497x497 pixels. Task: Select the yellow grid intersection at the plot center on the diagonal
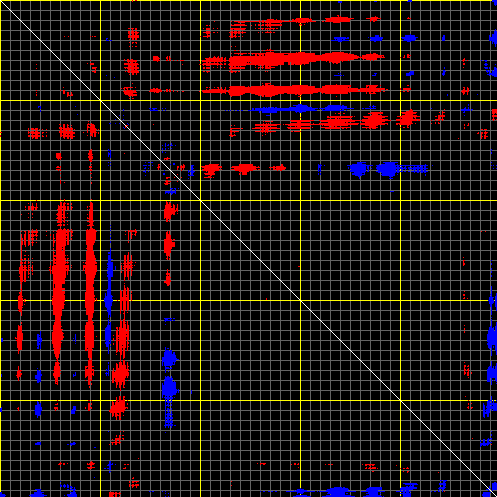300,300
